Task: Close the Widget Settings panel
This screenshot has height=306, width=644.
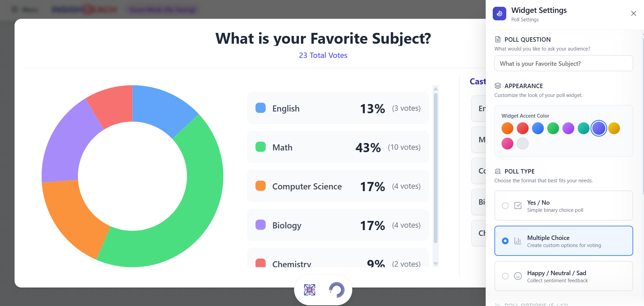Action: point(634,14)
